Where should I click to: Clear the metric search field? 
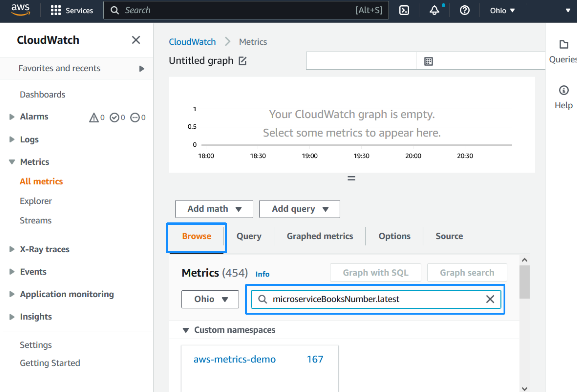490,299
